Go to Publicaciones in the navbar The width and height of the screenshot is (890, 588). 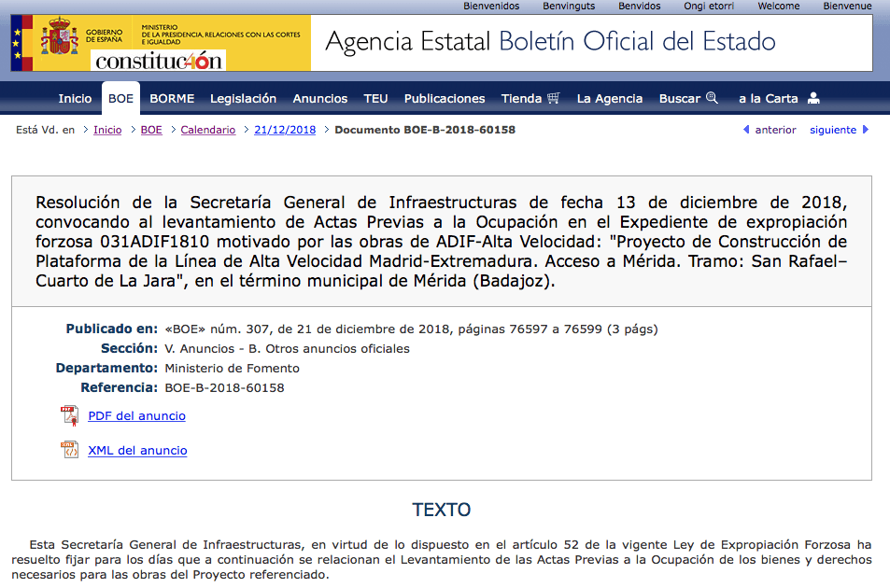tap(445, 98)
